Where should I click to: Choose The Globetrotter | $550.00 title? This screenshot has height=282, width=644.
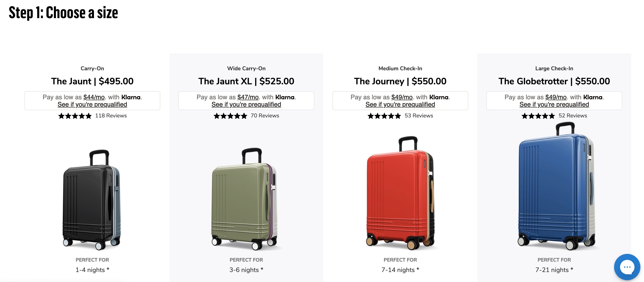pos(554,81)
